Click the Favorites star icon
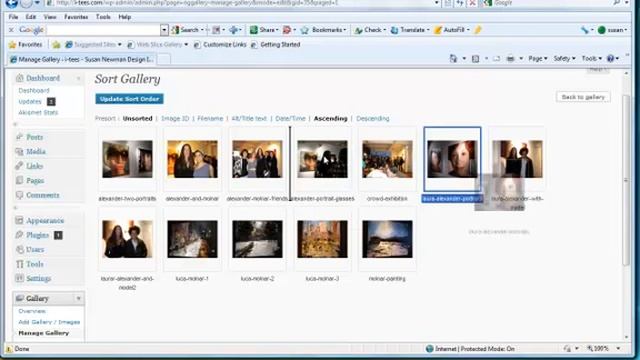 [x=12, y=44]
